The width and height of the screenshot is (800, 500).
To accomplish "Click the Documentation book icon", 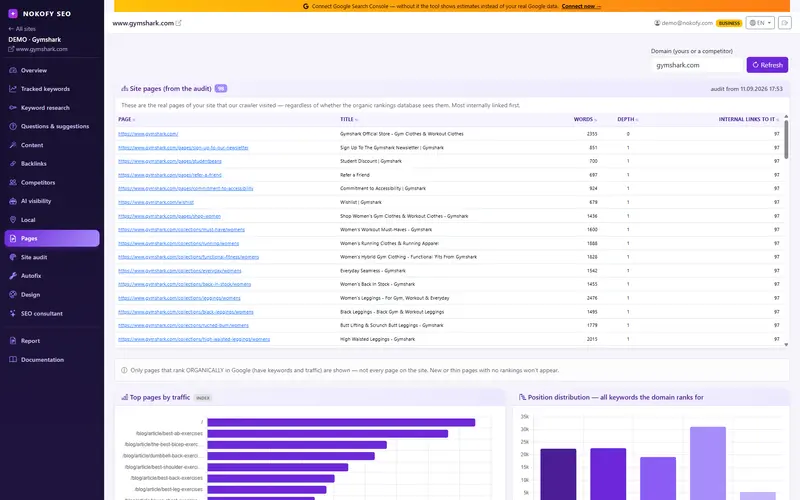I will pos(13,360).
